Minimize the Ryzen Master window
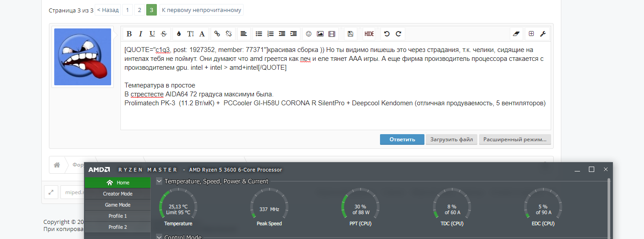Screen dimensions: 644x239 [x=577, y=170]
